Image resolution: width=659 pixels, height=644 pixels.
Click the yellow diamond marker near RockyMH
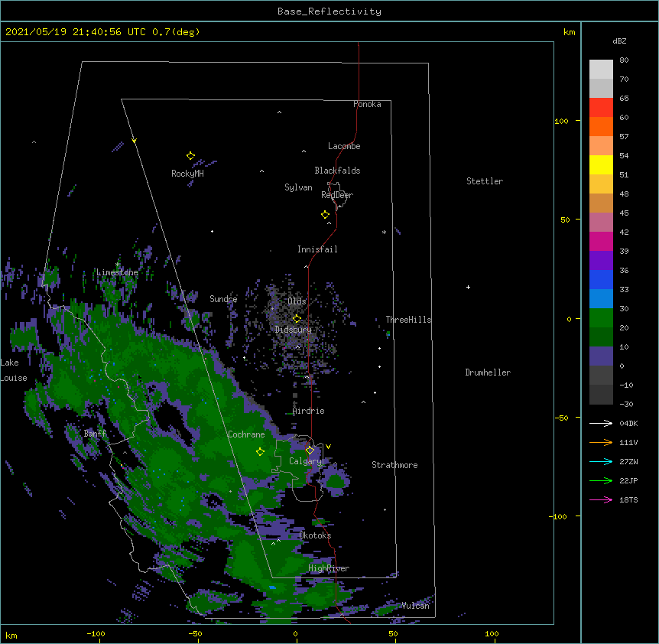190,156
